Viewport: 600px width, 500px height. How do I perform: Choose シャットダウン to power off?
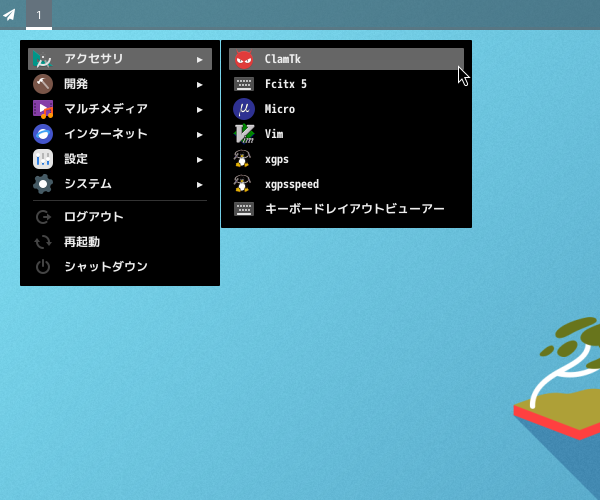(120, 267)
